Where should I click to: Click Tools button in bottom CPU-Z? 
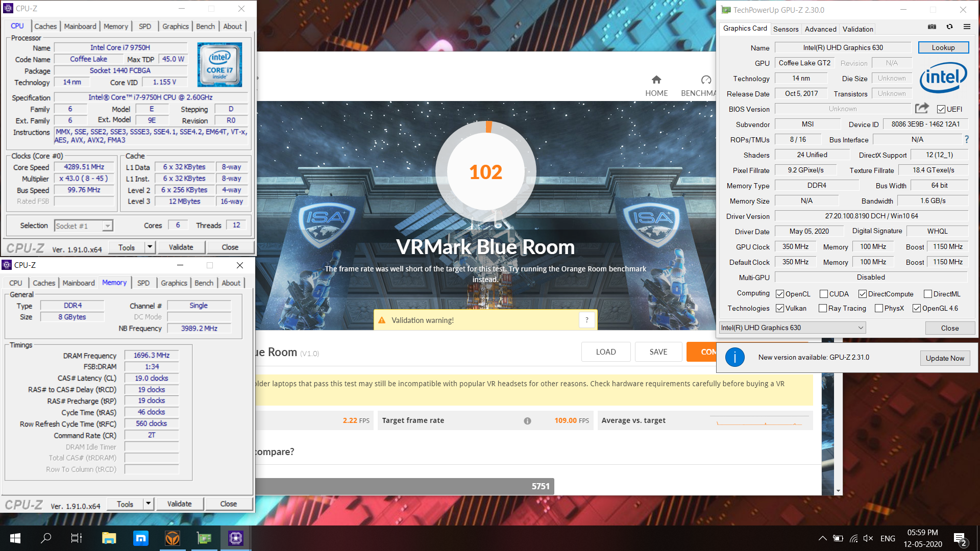pos(125,504)
